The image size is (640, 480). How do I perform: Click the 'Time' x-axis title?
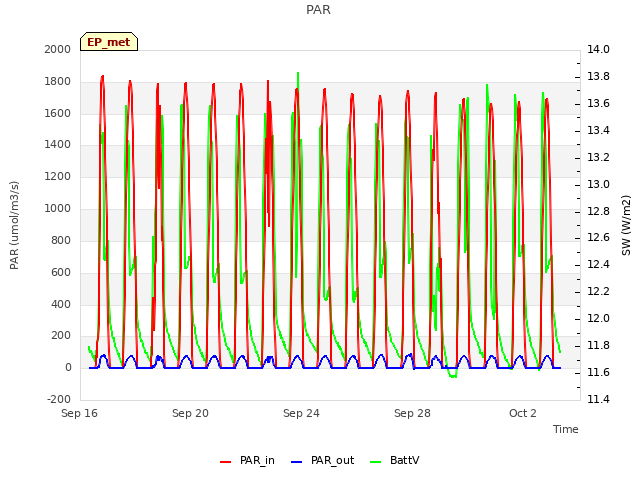click(x=566, y=429)
